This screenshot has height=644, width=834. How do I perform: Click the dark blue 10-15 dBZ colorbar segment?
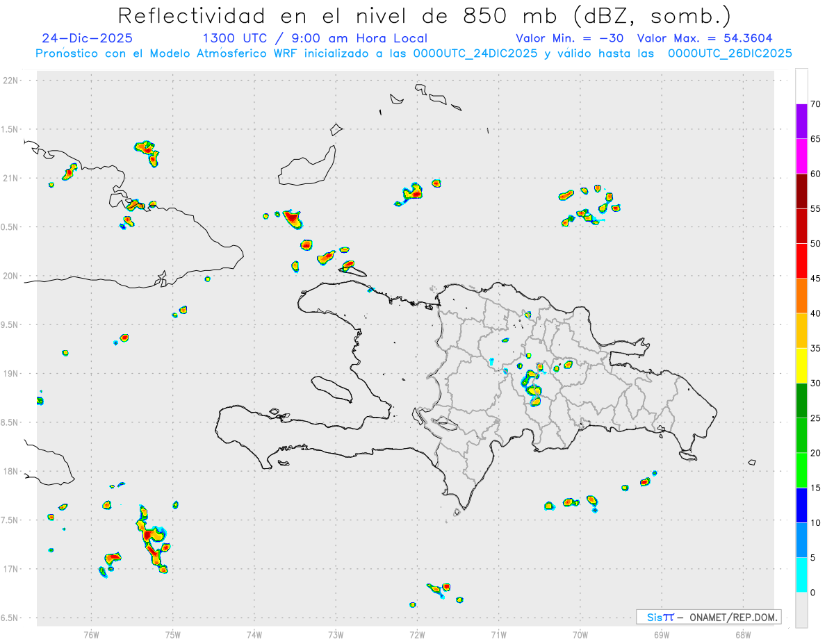[x=801, y=505]
